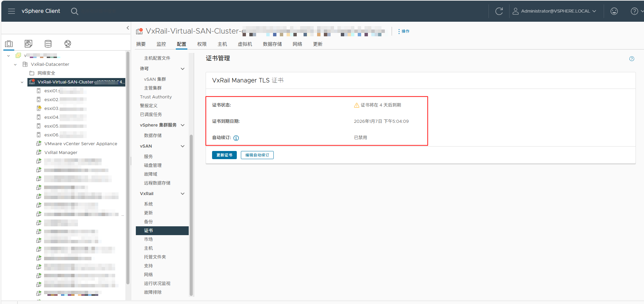This screenshot has height=304, width=644.
Task: Click the search magnifier icon
Action: 75,11
